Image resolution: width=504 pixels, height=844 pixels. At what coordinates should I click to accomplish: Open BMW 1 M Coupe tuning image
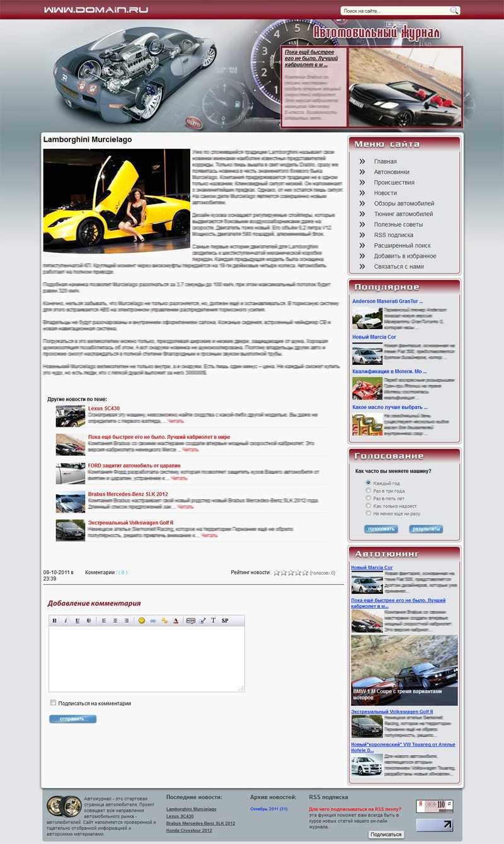tap(404, 670)
